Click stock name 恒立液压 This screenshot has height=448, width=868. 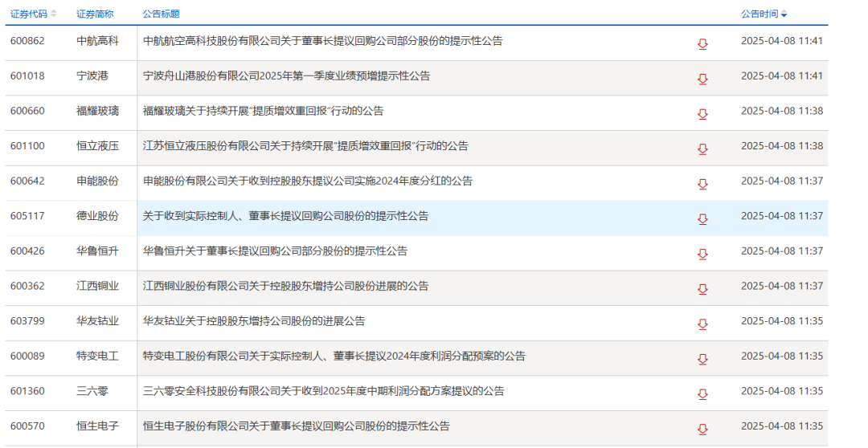click(97, 146)
